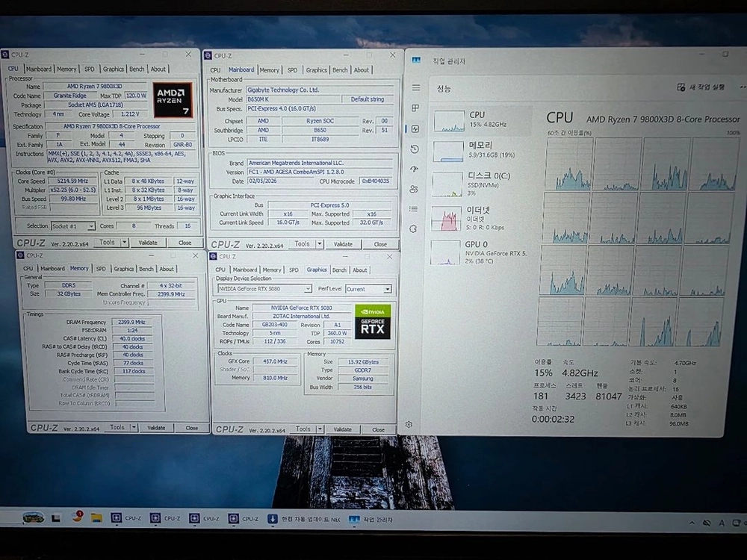747x560 pixels.
Task: Open Task View icon on taskbar
Action: pos(56,517)
